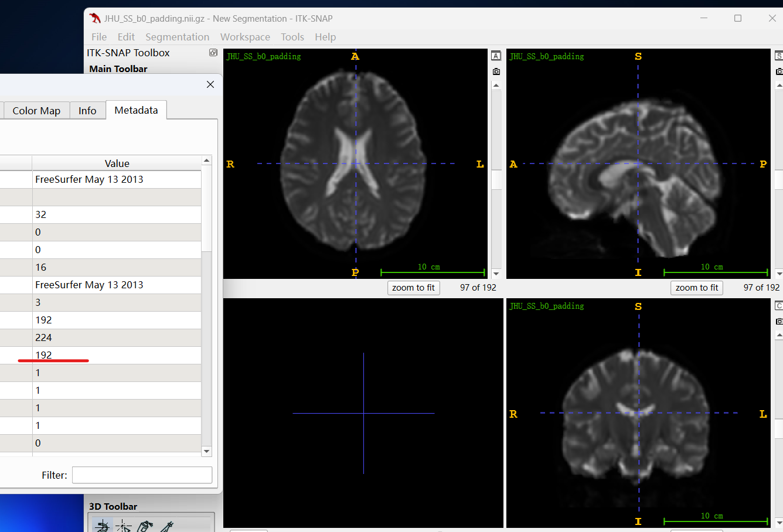Click the ITK-SNAP logo in the title bar
Image resolution: width=783 pixels, height=532 pixels.
[x=95, y=18]
